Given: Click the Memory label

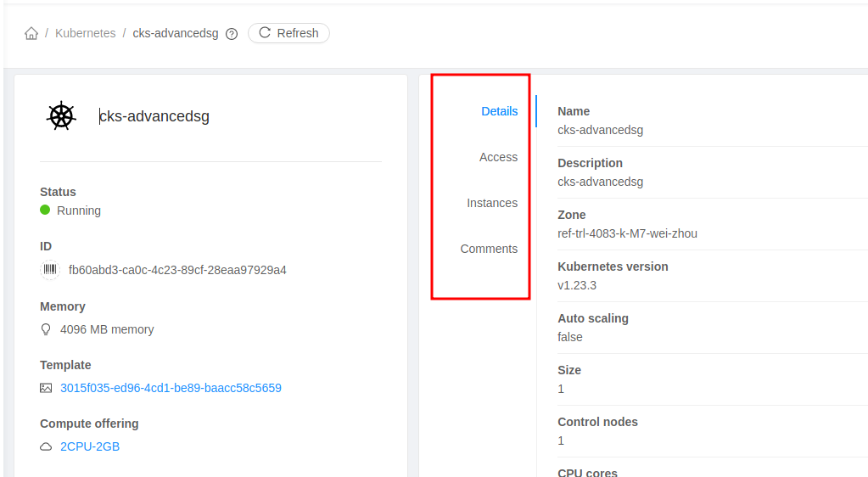Looking at the screenshot, I should point(63,306).
